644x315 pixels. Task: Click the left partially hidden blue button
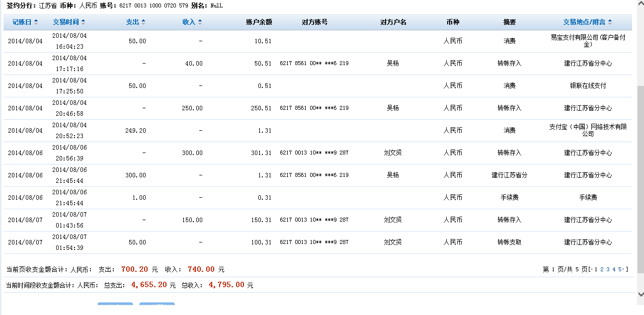tap(115, 304)
